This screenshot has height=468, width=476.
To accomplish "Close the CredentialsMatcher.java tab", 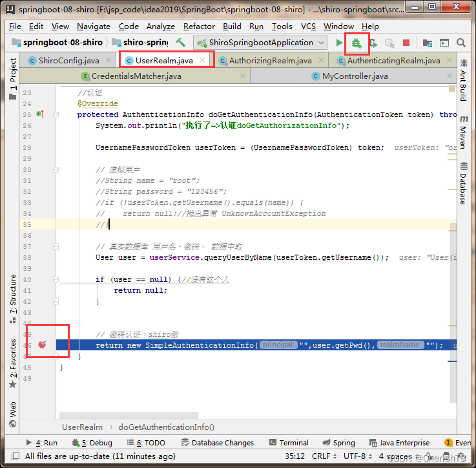I will (x=243, y=76).
